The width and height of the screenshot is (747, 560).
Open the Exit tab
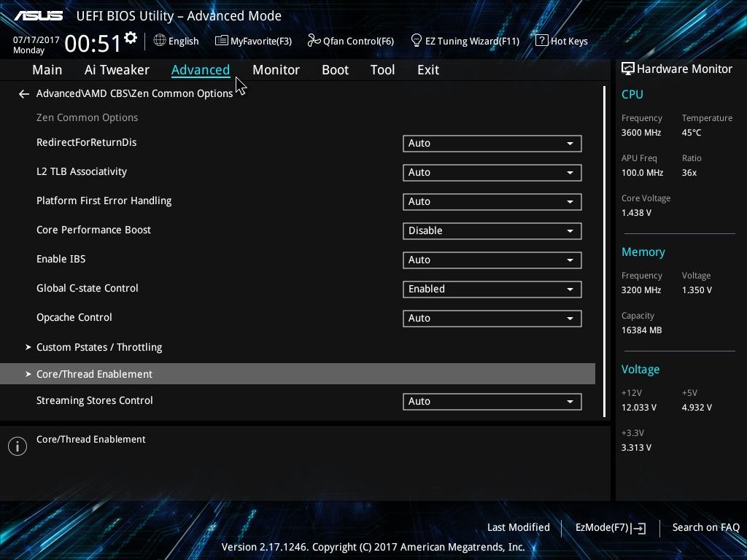pos(428,70)
